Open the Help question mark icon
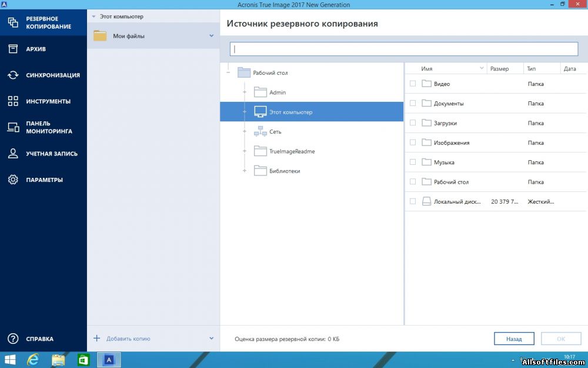 coord(13,339)
